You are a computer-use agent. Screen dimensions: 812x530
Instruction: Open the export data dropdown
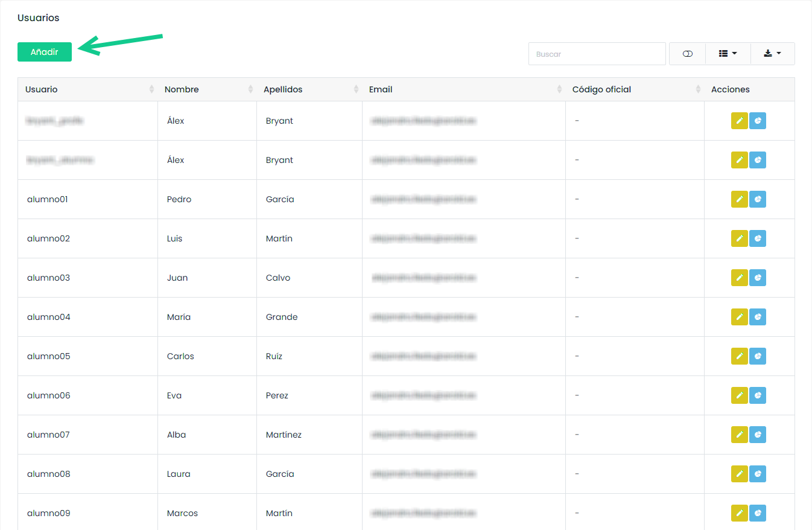[772, 54]
